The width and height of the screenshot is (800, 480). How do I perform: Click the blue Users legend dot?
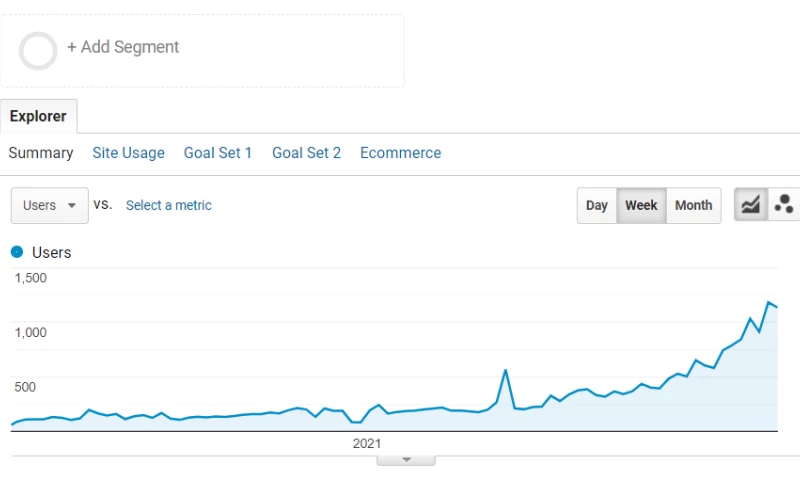[x=17, y=252]
